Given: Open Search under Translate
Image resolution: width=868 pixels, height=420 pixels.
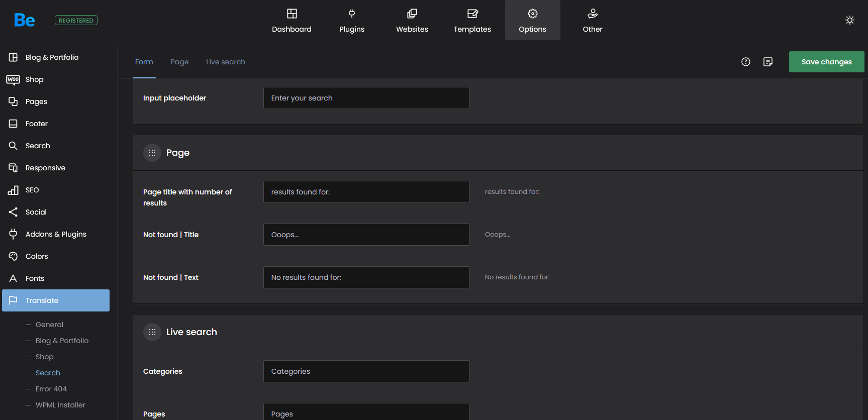Looking at the screenshot, I should (48, 373).
